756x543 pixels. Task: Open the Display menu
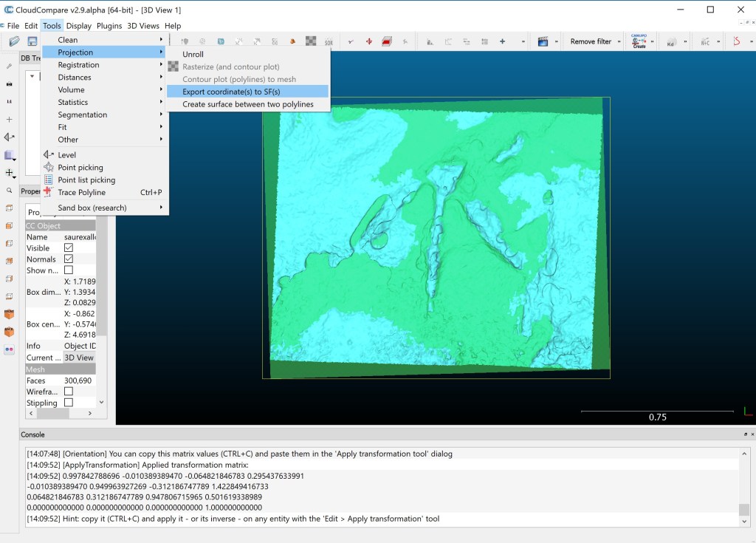(x=78, y=25)
